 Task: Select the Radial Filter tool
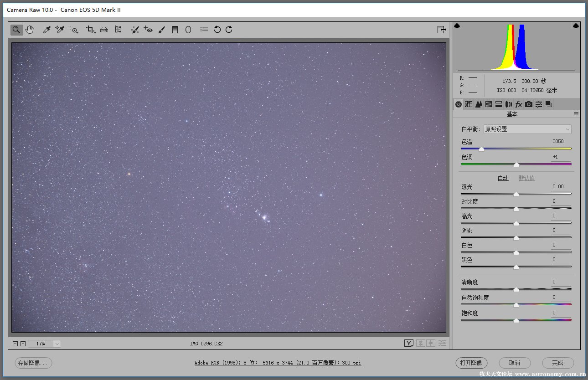click(188, 30)
